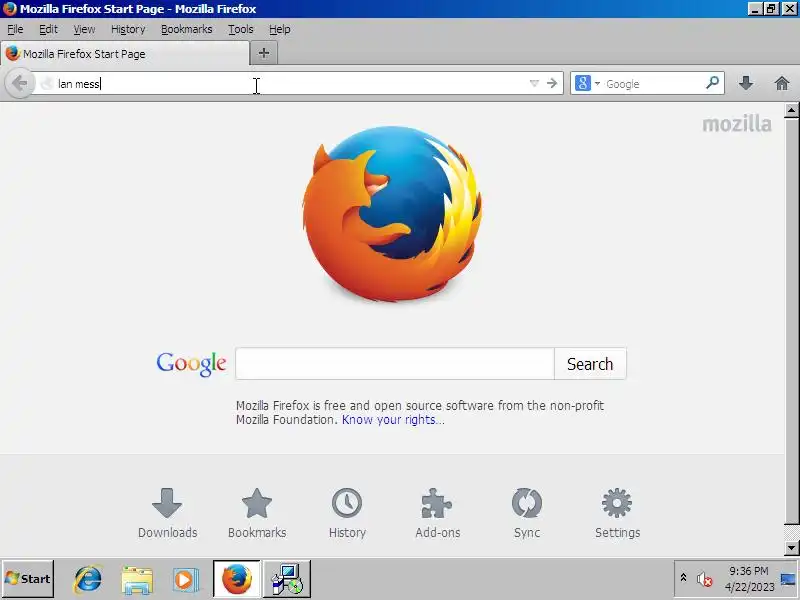Click the Firefox icon in the title bar
This screenshot has height=600, width=800.
[x=10, y=9]
